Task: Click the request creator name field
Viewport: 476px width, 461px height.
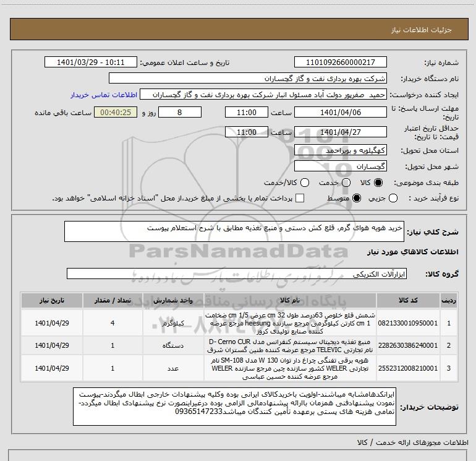Action: [x=263, y=95]
